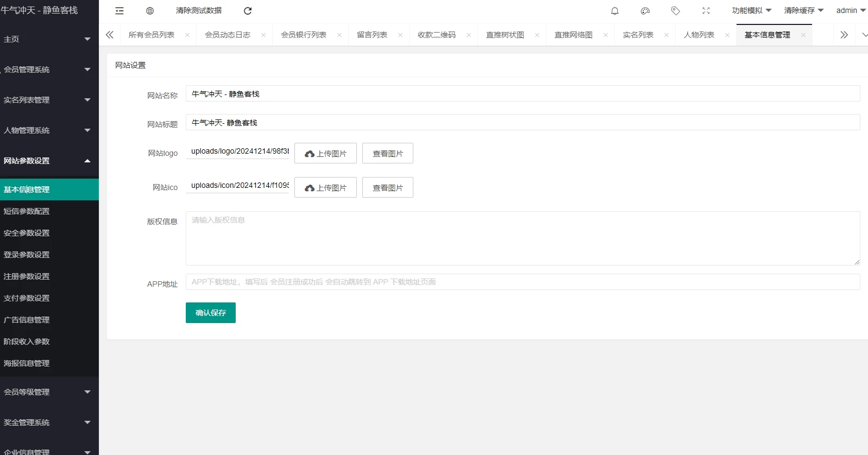868x455 pixels.
Task: Click the tag icon in the header
Action: click(x=676, y=11)
